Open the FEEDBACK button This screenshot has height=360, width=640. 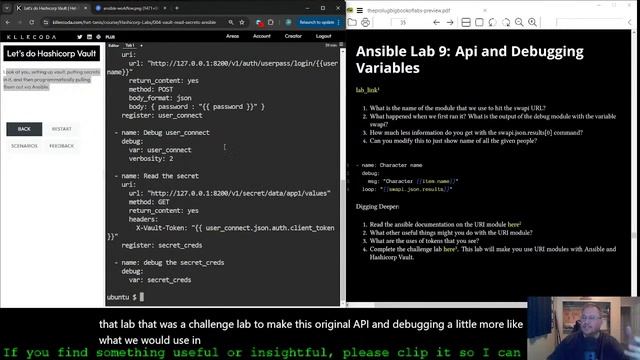pyautogui.click(x=62, y=146)
